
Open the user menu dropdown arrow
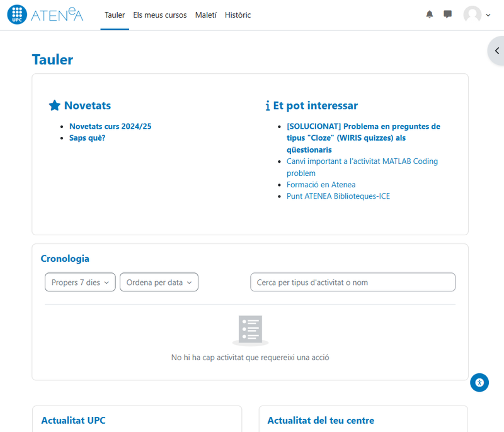pyautogui.click(x=488, y=15)
